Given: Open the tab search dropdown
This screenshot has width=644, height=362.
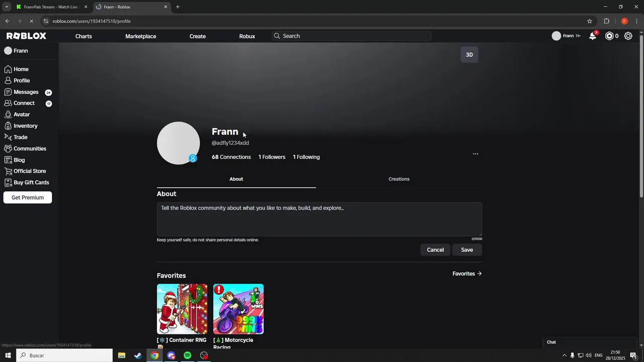Looking at the screenshot, I should pos(7,7).
